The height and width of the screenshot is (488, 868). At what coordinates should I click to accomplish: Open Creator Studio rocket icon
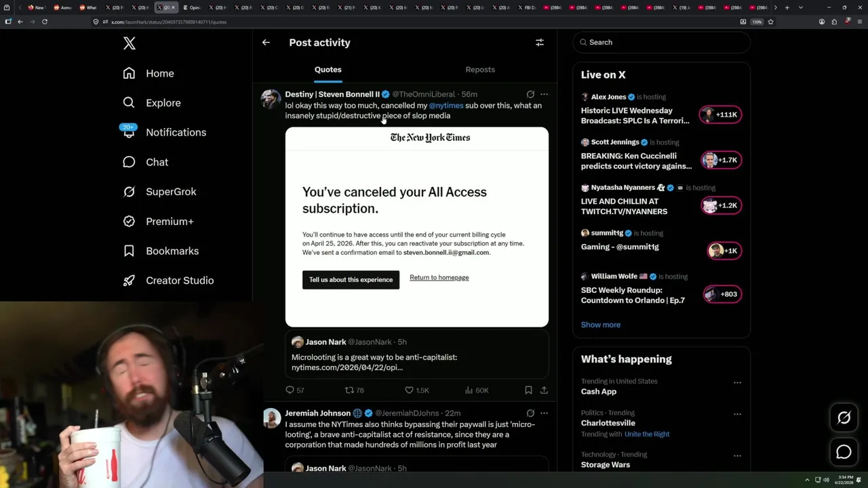[x=129, y=281]
